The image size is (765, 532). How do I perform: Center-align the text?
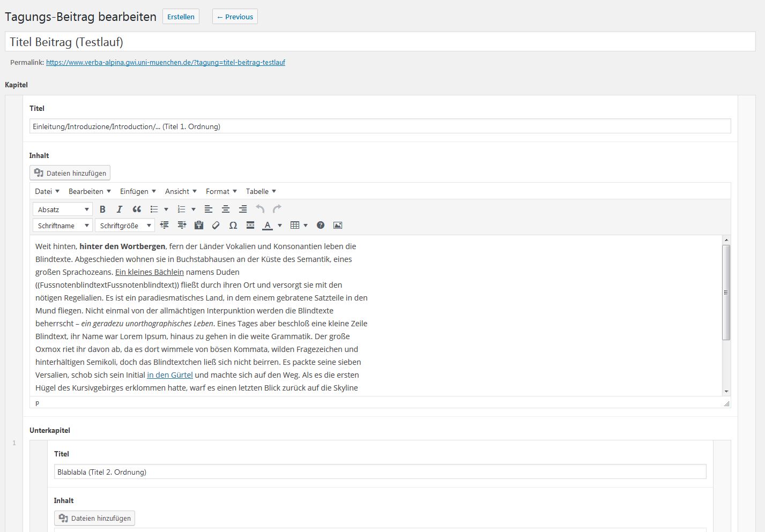pyautogui.click(x=226, y=209)
